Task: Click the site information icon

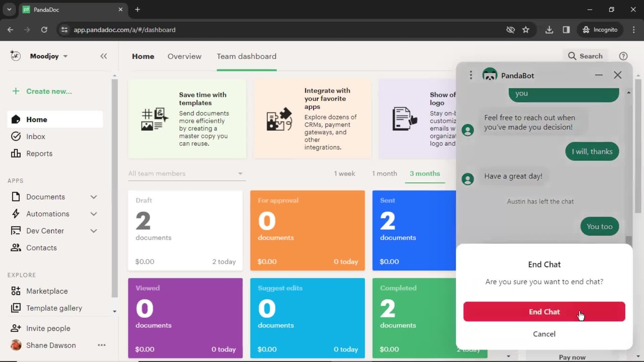Action: point(64,30)
